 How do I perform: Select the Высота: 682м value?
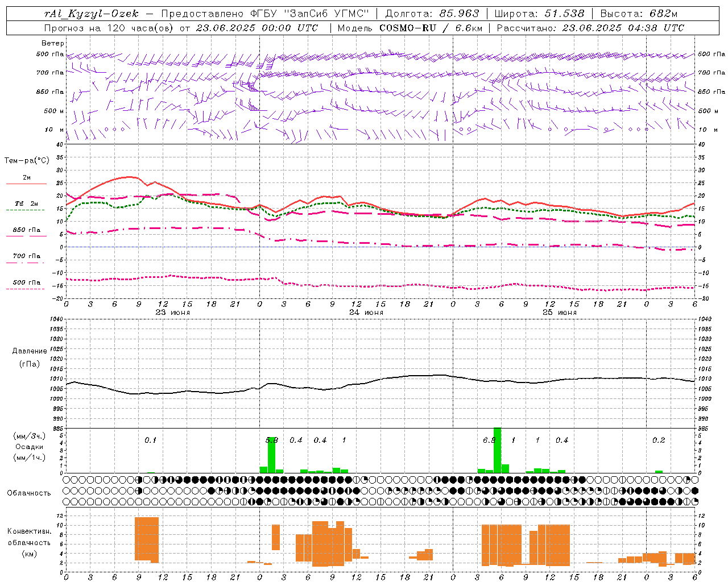[639, 14]
